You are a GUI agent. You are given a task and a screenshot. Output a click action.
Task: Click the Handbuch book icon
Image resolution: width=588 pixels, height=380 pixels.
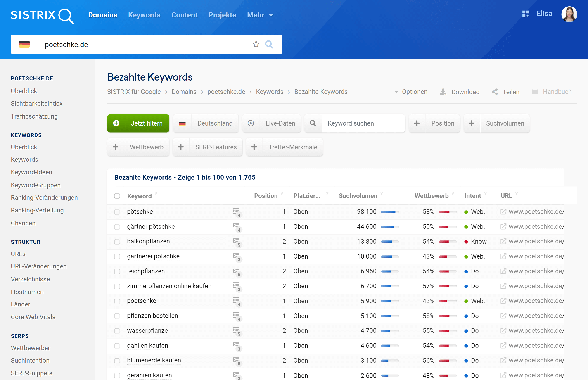coord(535,92)
